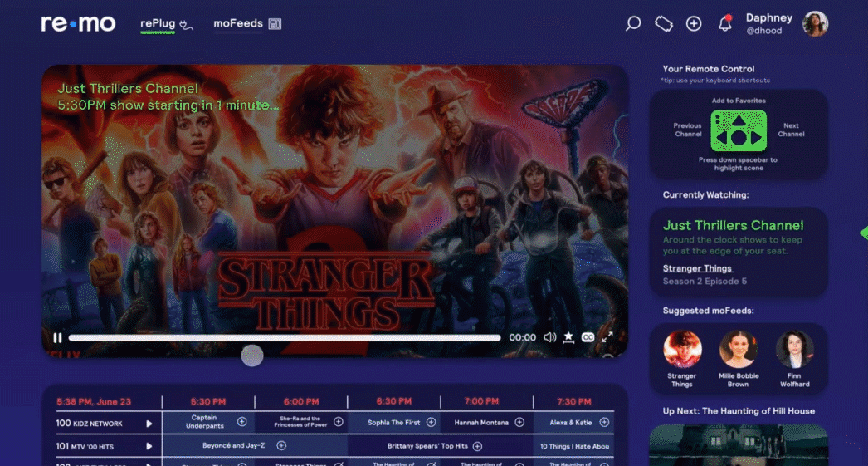Select 10 Things I Hate About program
The image size is (868, 466).
point(574,446)
